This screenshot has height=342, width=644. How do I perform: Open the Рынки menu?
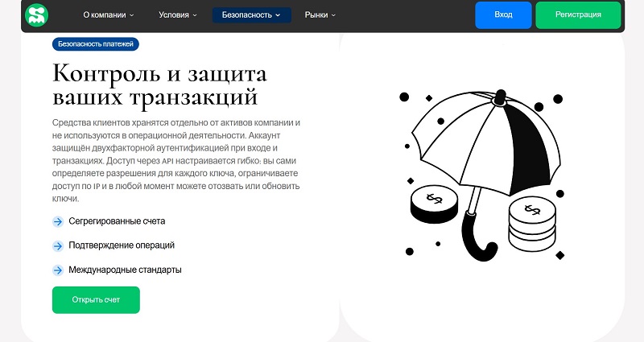(320, 14)
